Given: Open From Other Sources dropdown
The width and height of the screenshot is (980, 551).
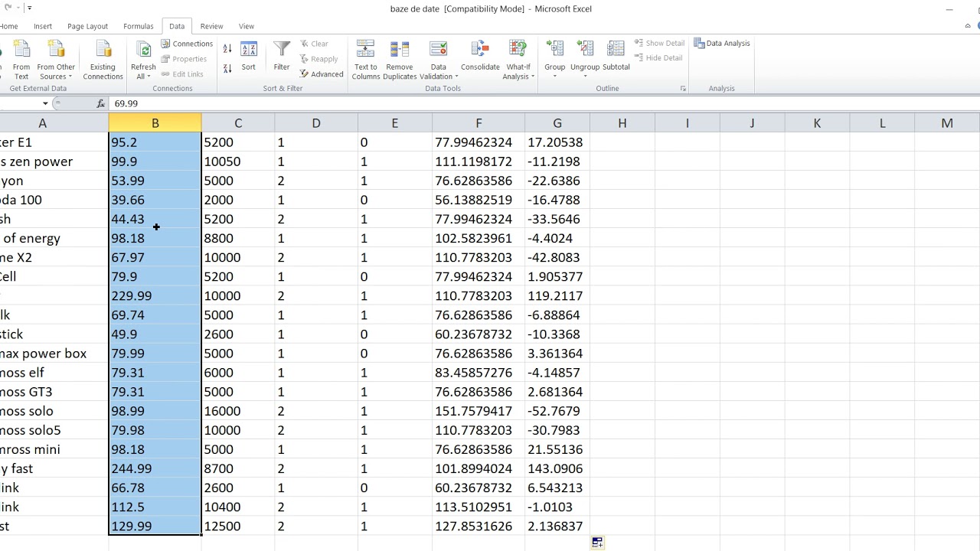Looking at the screenshot, I should coord(56,59).
